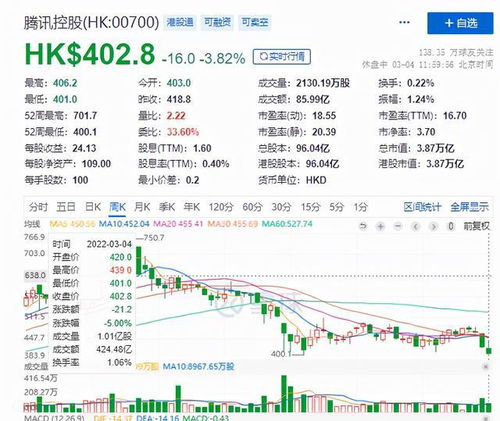The width and height of the screenshot is (500, 421).
Task: Click the 可卖空 tag
Action: (255, 22)
